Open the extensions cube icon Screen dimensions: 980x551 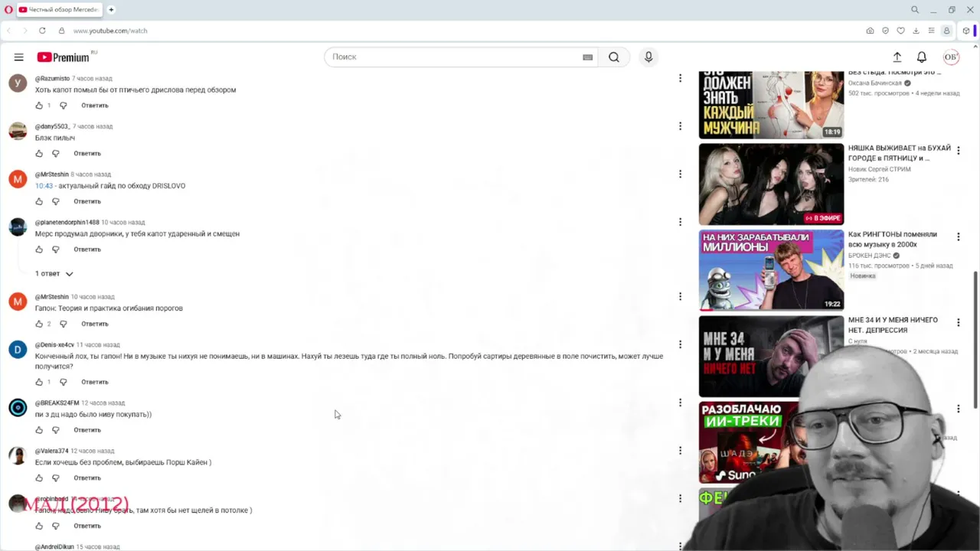click(x=966, y=31)
